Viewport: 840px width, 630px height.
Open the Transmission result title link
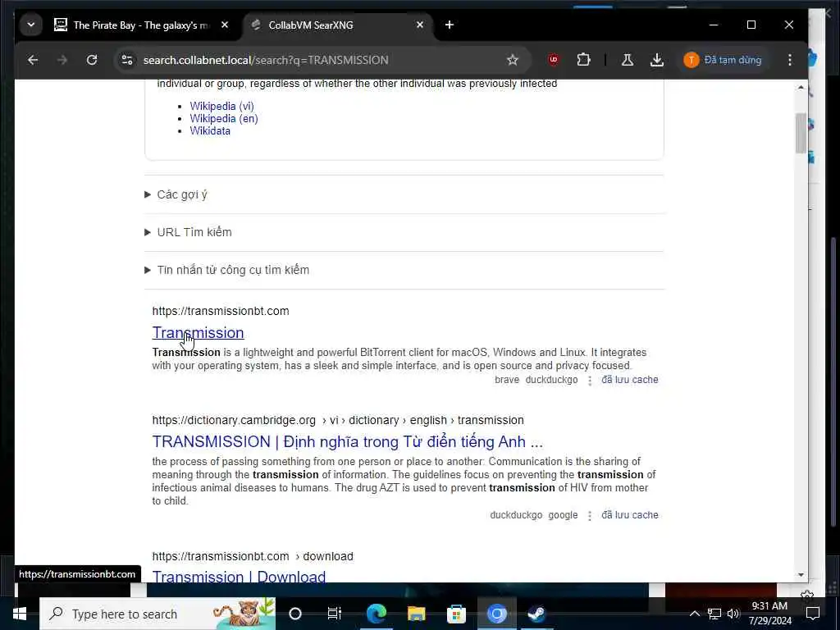click(x=198, y=333)
